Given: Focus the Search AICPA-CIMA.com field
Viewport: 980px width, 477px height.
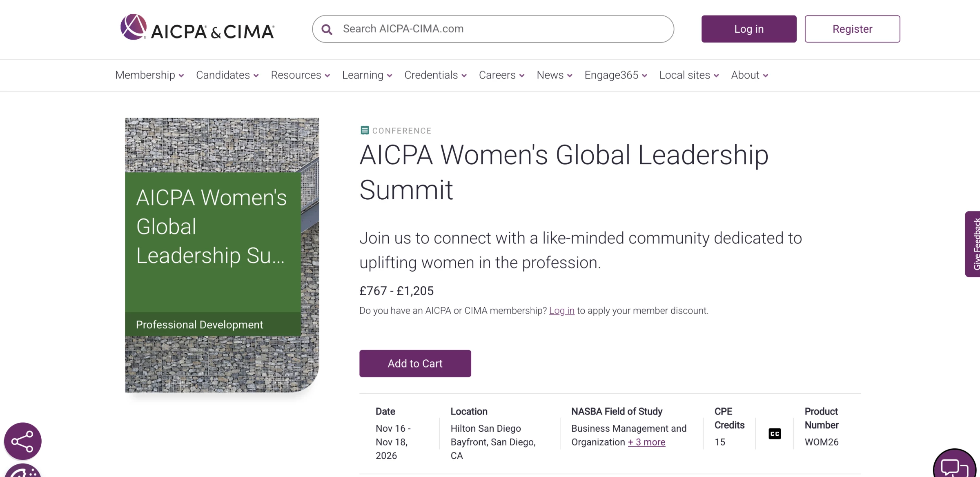Looking at the screenshot, I should coord(493,29).
